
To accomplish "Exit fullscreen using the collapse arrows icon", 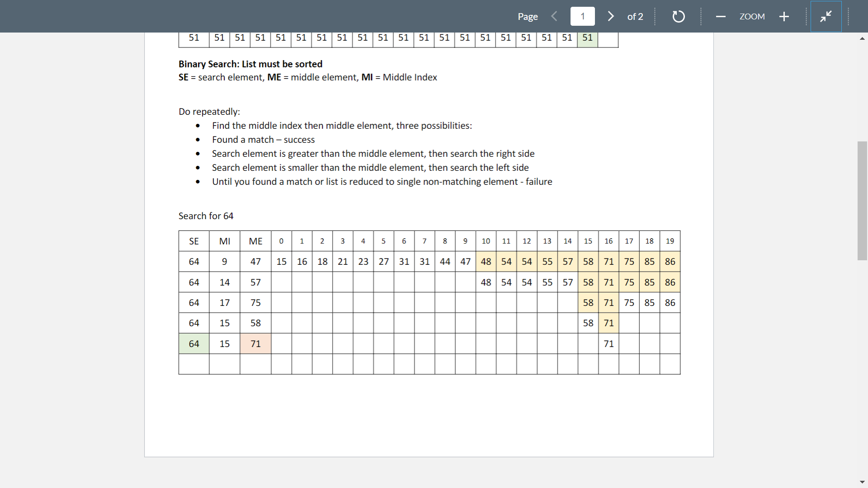I will [826, 16].
